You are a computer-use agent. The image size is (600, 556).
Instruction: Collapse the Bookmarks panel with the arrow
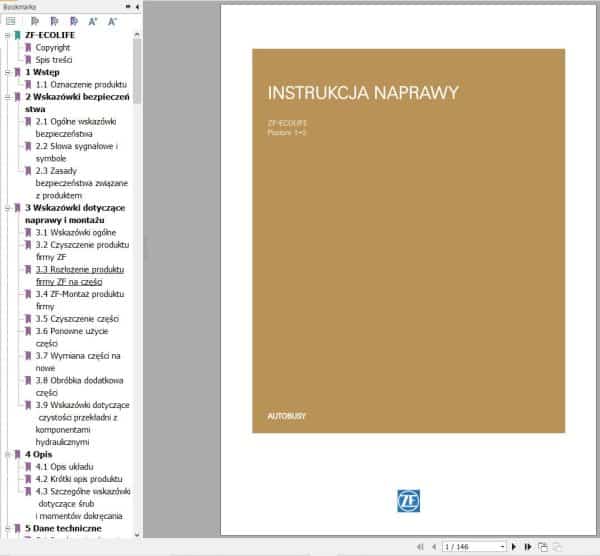(136, 7)
